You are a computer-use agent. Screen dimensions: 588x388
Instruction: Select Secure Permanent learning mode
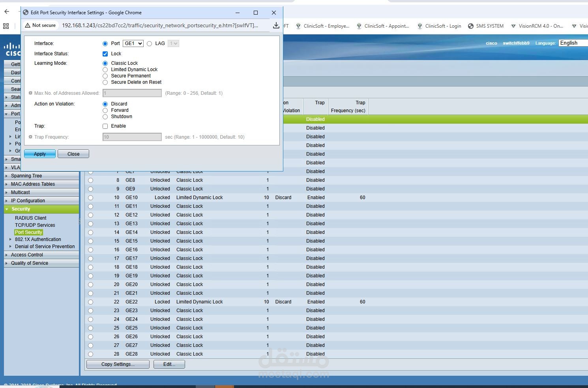(105, 76)
